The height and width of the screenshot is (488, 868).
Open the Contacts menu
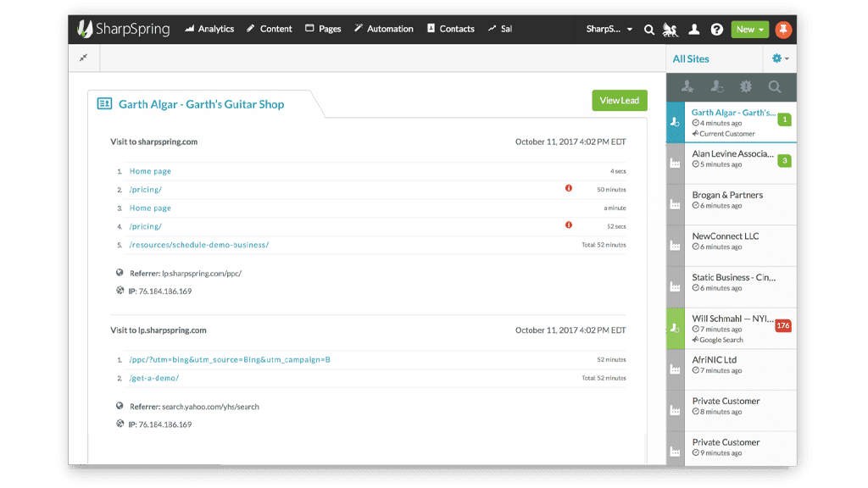[x=451, y=29]
